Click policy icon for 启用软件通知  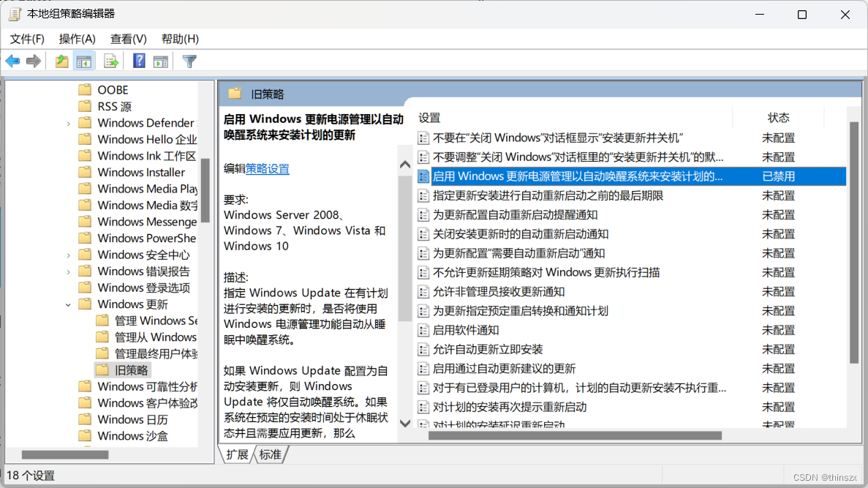(x=423, y=330)
